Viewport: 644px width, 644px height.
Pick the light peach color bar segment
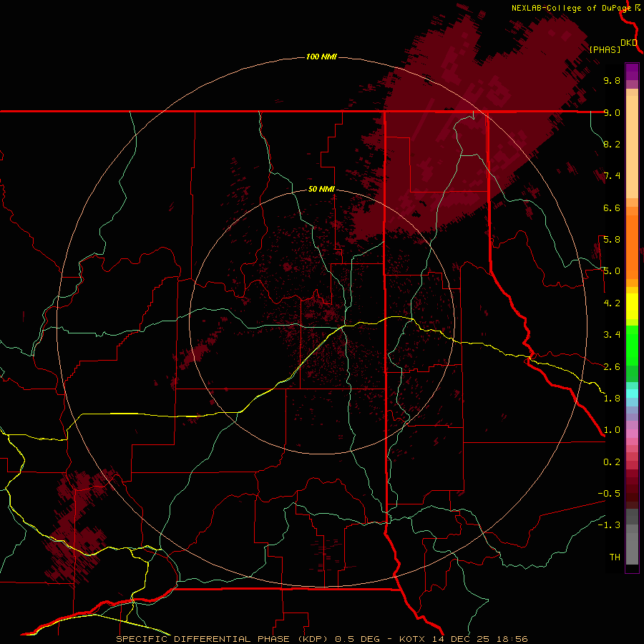pos(632,147)
